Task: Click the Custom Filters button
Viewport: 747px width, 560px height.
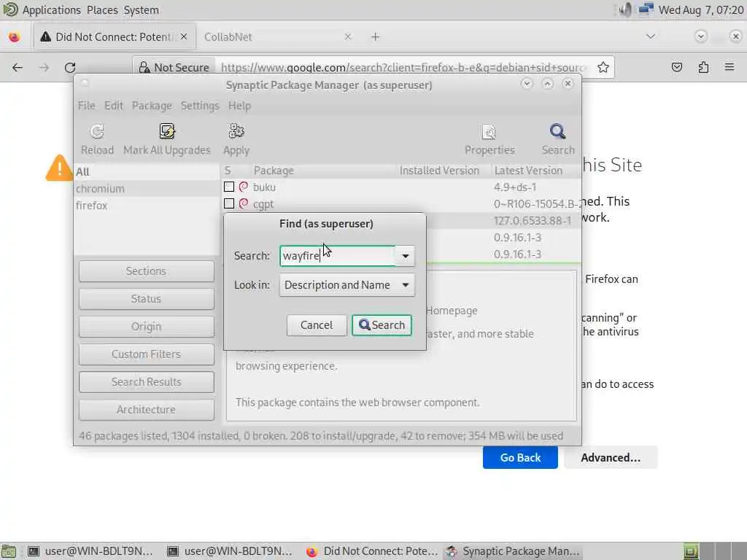Action: pos(146,354)
